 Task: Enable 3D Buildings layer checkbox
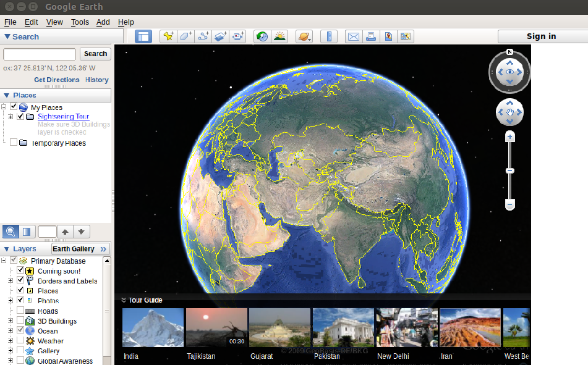20,321
